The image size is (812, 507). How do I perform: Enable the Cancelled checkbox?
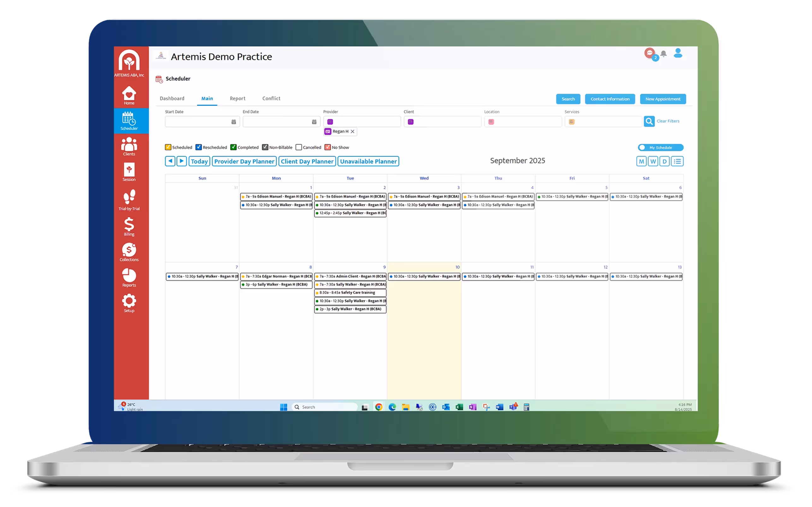click(299, 147)
